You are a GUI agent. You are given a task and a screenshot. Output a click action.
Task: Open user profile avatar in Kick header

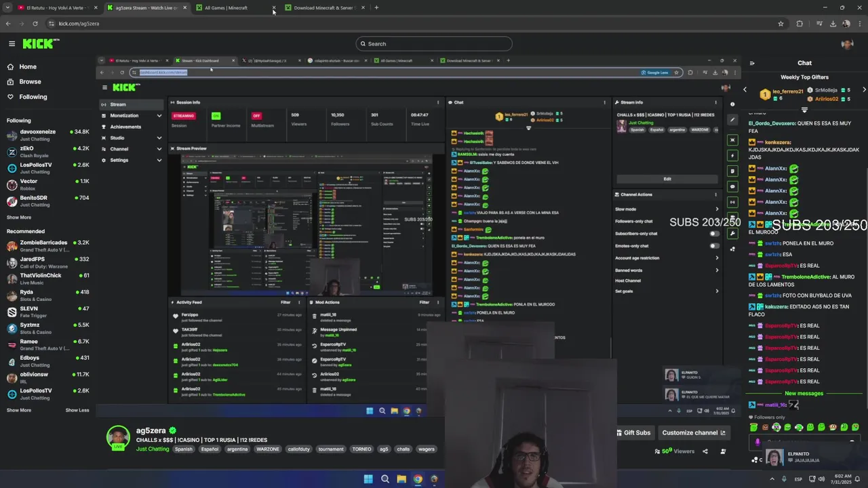point(847,44)
